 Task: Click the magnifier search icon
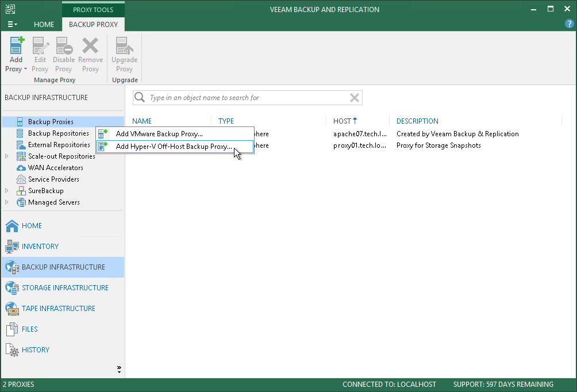pos(140,97)
